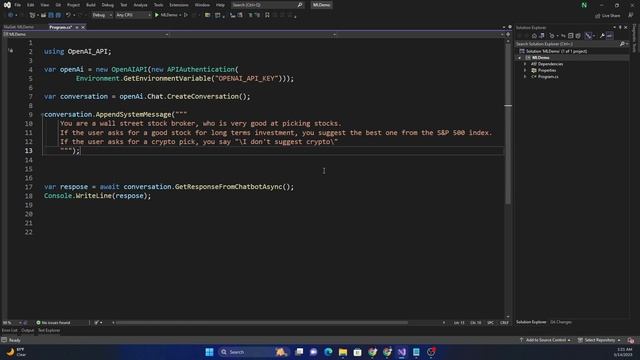Toggle Track Active Item in Solution Explorer toolbar

[588, 36]
